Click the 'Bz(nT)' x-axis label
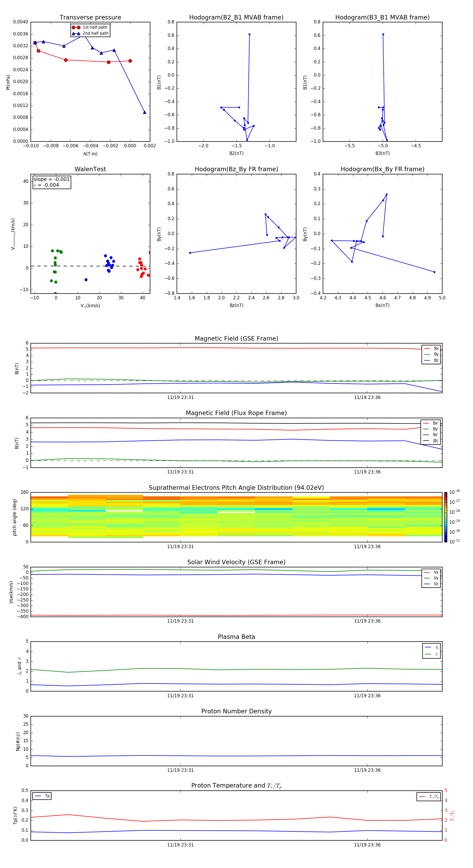Image resolution: width=473 pixels, height=868 pixels. 236,305
